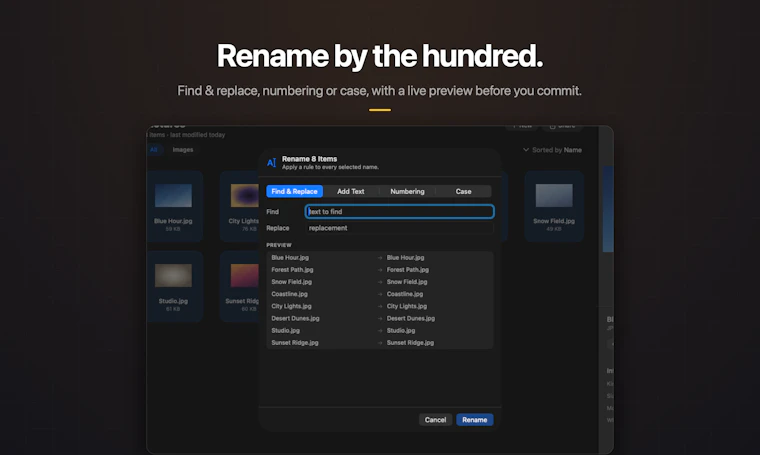Cancel the rename dialog
Screen dimensions: 760x455
pyautogui.click(x=435, y=420)
